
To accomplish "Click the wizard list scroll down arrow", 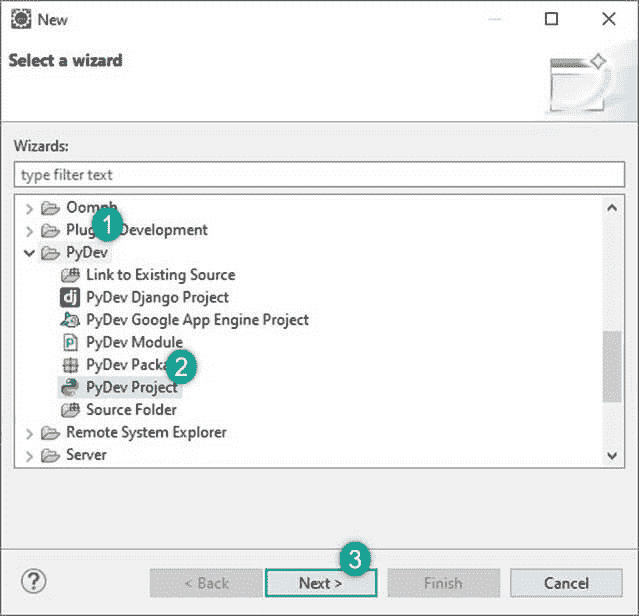I will [x=612, y=455].
